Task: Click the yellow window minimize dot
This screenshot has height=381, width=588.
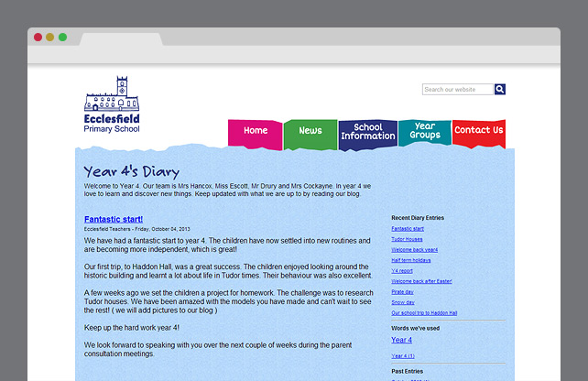Action: (x=50, y=38)
